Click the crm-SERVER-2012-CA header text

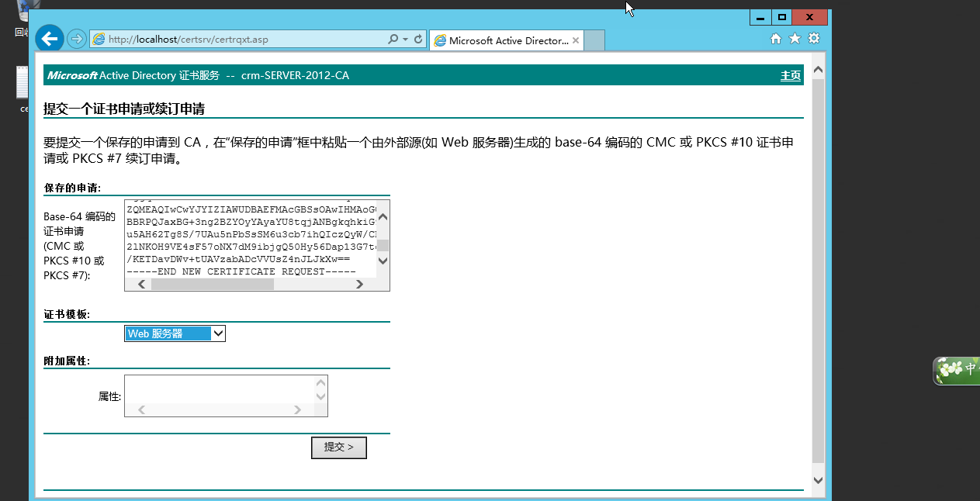click(295, 75)
